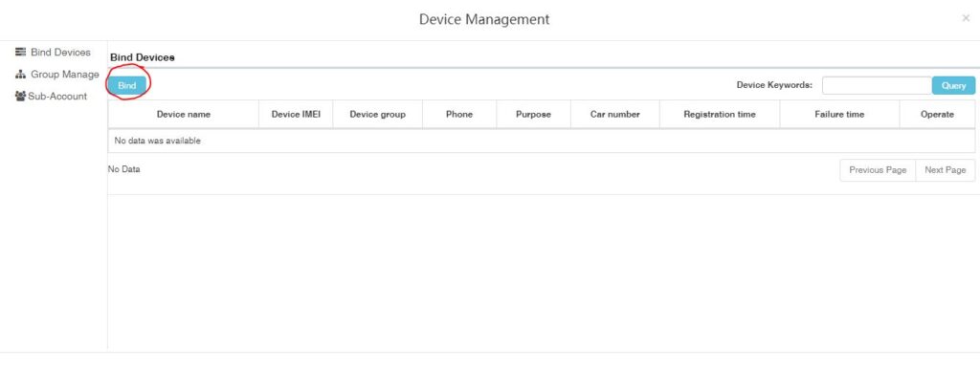This screenshot has width=980, height=373.
Task: Go to Next Page
Action: 945,170
